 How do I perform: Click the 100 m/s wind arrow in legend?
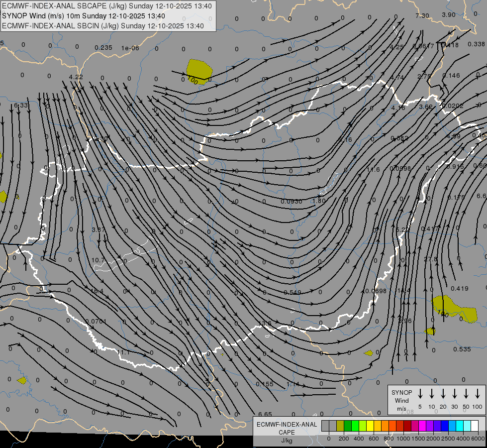pyautogui.click(x=478, y=394)
